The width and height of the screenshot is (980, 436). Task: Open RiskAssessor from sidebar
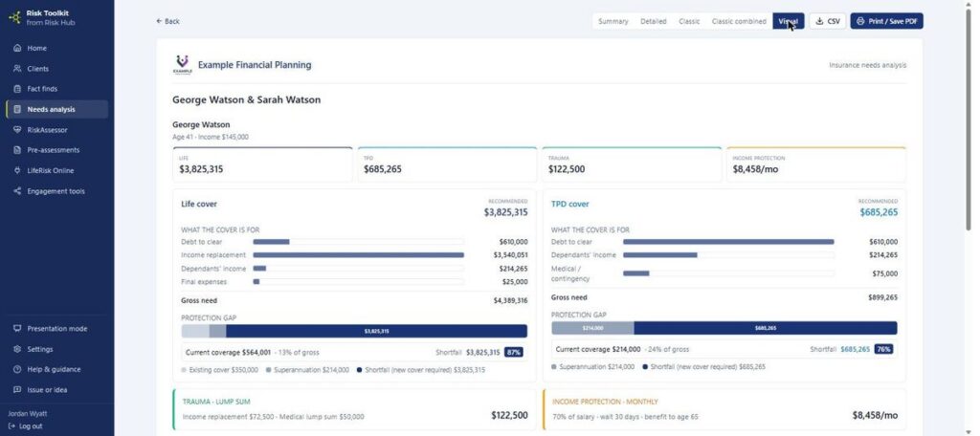click(56, 130)
